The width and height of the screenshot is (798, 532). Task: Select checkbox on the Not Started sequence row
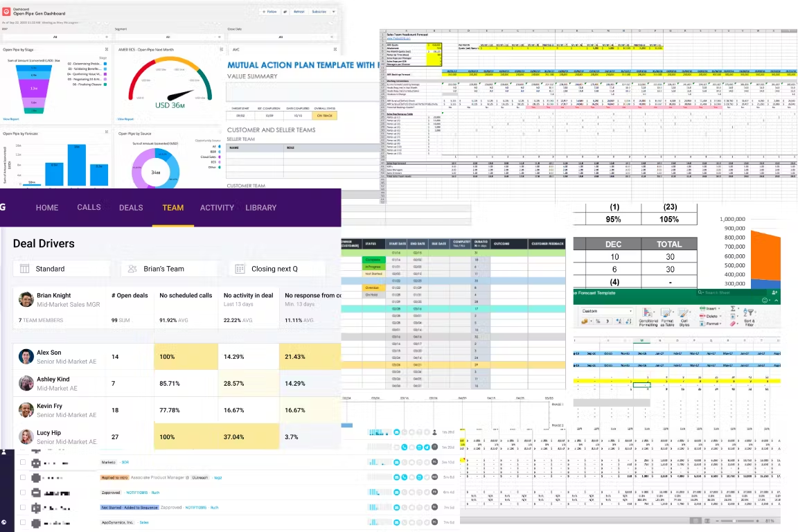point(22,508)
